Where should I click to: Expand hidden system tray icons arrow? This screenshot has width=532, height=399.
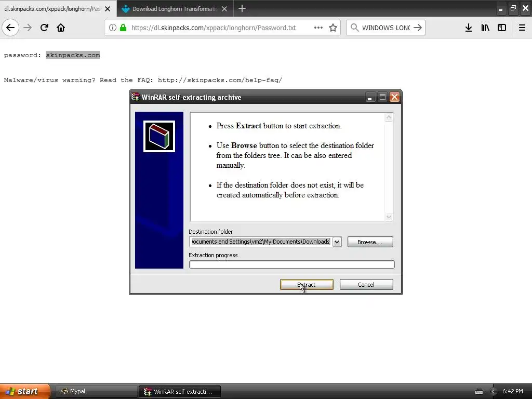pos(493,392)
